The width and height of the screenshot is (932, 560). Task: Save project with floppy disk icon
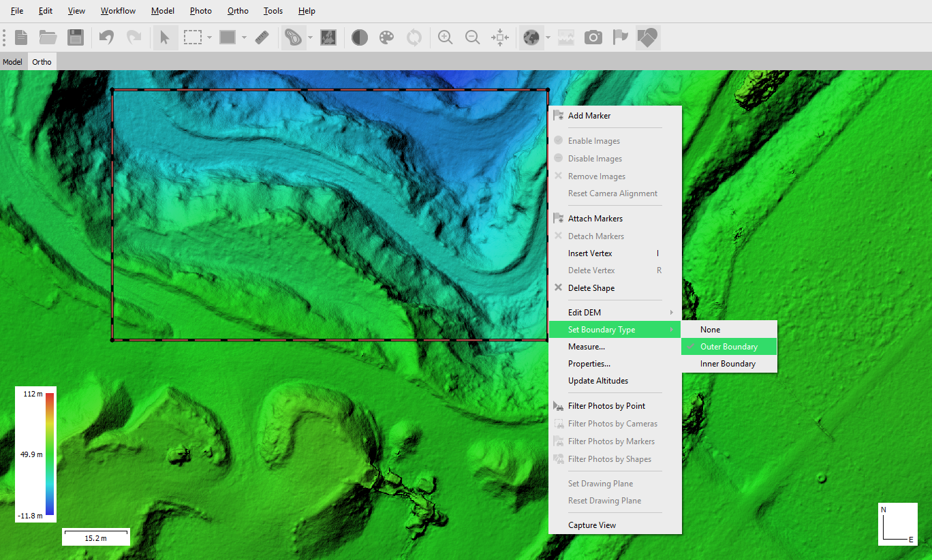point(75,37)
